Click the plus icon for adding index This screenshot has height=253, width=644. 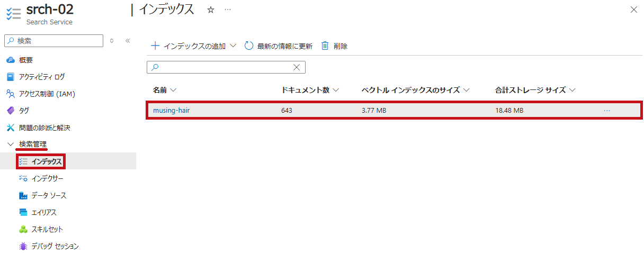(155, 46)
